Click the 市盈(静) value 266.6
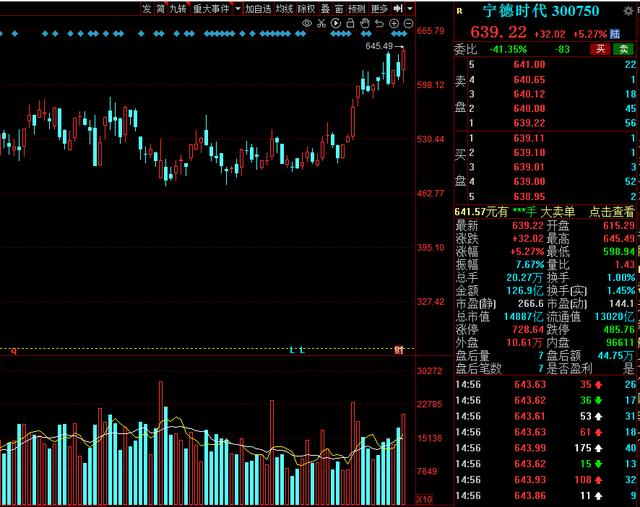Image resolution: width=640 pixels, height=507 pixels. 531,304
